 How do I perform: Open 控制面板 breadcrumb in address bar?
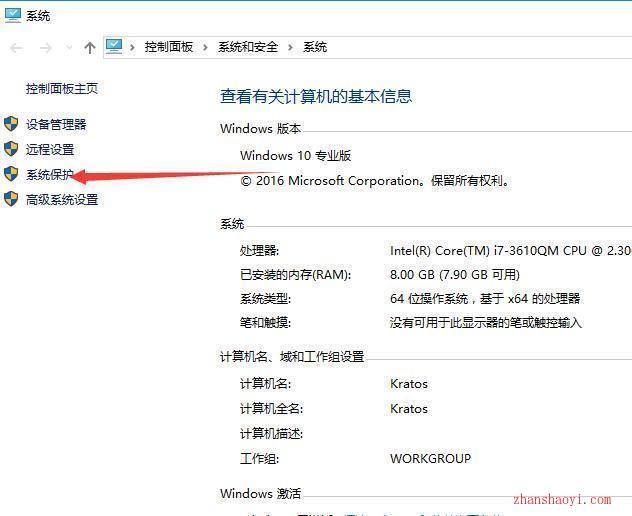pos(169,47)
